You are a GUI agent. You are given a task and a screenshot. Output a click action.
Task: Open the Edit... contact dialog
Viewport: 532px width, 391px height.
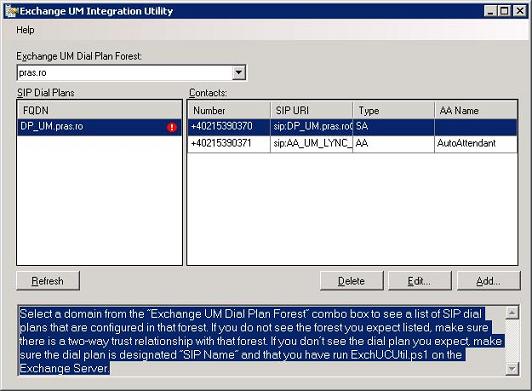(420, 281)
